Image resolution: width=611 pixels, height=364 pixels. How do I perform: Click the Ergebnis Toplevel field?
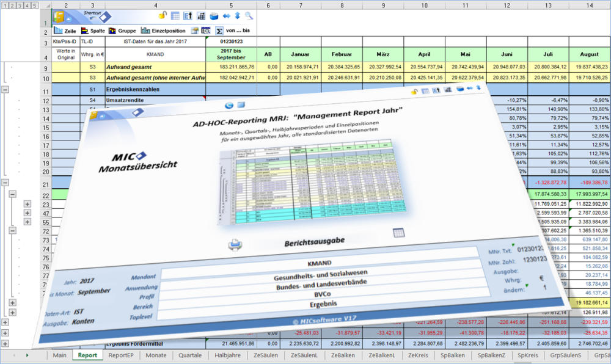pyautogui.click(x=323, y=304)
